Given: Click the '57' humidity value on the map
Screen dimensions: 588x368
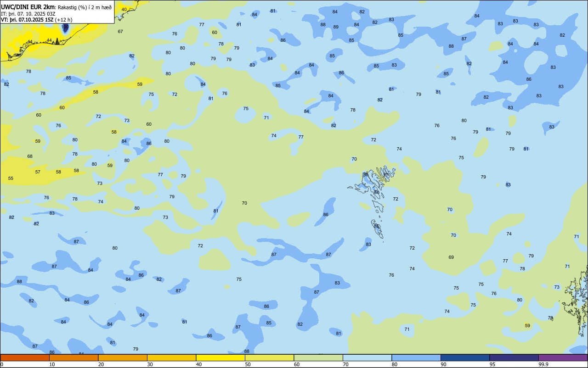Looking at the screenshot, I should point(38,172).
